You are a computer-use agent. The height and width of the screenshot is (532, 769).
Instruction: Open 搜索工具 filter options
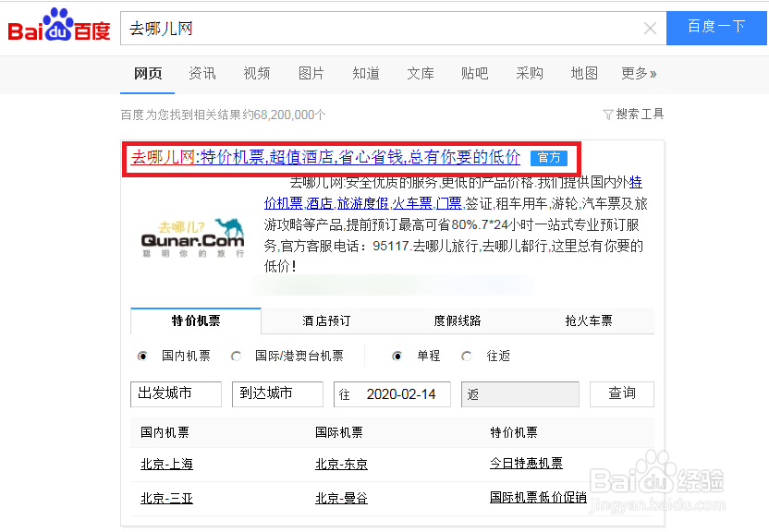point(633,115)
